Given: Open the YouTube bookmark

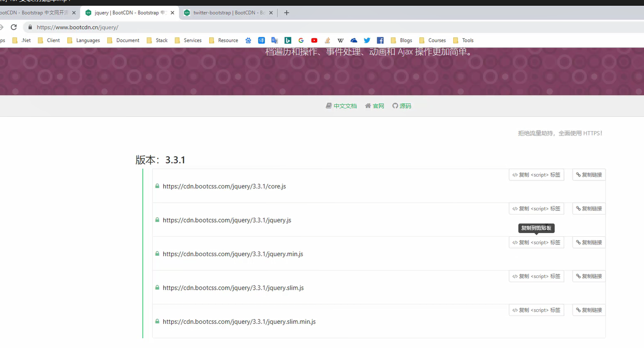Looking at the screenshot, I should [x=314, y=40].
